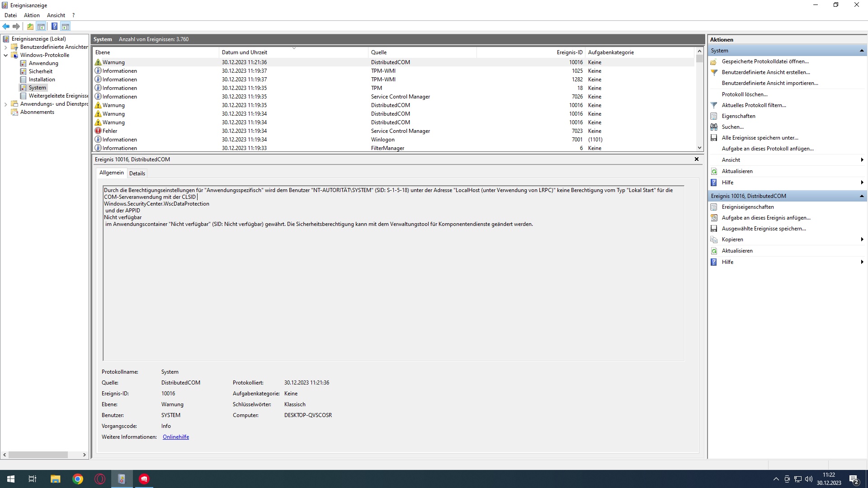868x488 pixels.
Task: Open the Aktion menu
Action: coord(32,15)
